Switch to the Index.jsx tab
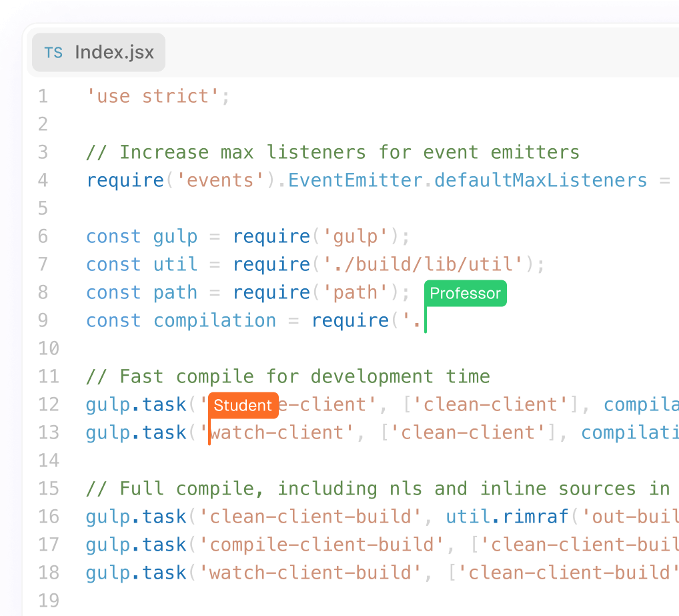This screenshot has height=616, width=679. point(113,53)
